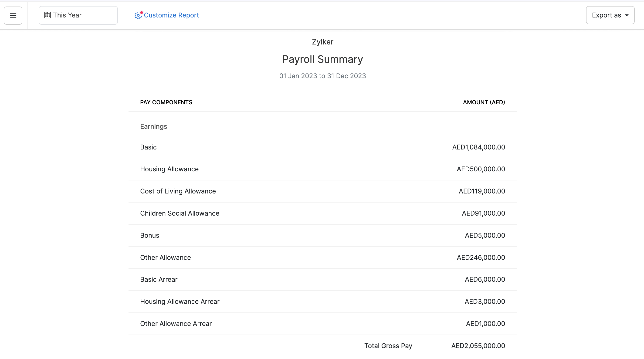Image resolution: width=644 pixels, height=359 pixels.
Task: Click the Customize Report link
Action: coord(171,15)
